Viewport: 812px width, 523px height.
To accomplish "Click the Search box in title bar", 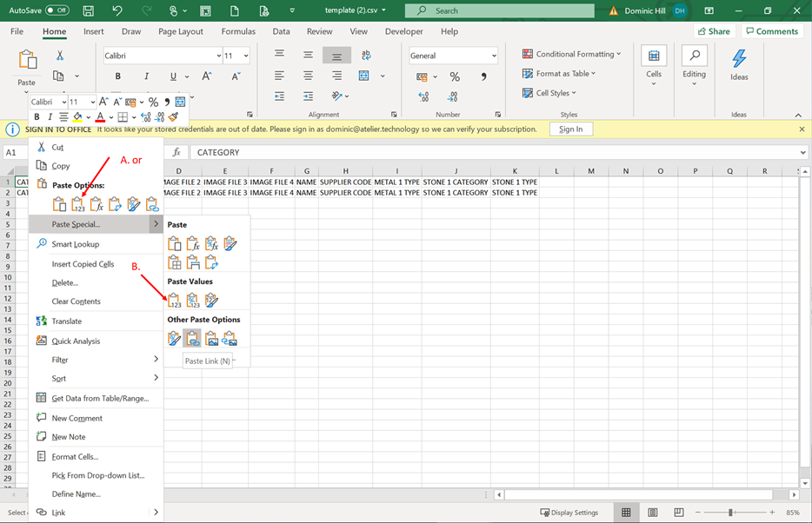I will click(x=499, y=10).
